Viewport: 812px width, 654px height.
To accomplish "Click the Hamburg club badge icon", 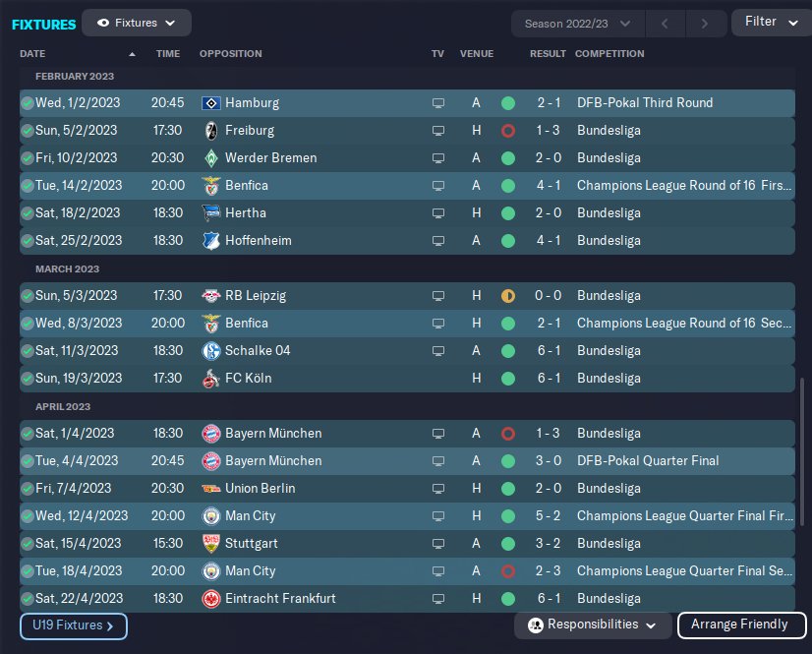I will point(210,102).
